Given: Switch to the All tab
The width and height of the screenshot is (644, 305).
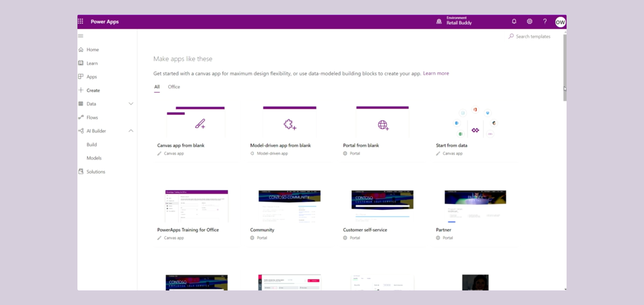Looking at the screenshot, I should (157, 87).
